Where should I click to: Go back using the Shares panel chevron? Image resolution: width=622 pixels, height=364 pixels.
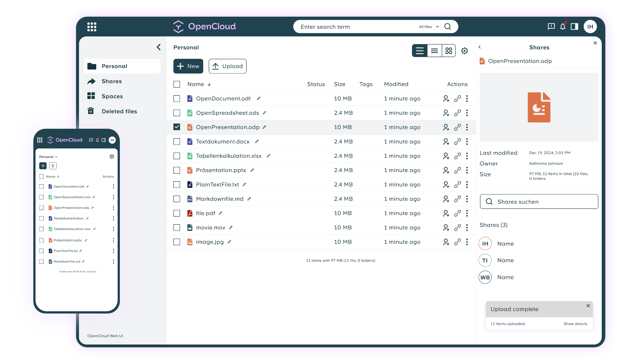[x=480, y=47]
